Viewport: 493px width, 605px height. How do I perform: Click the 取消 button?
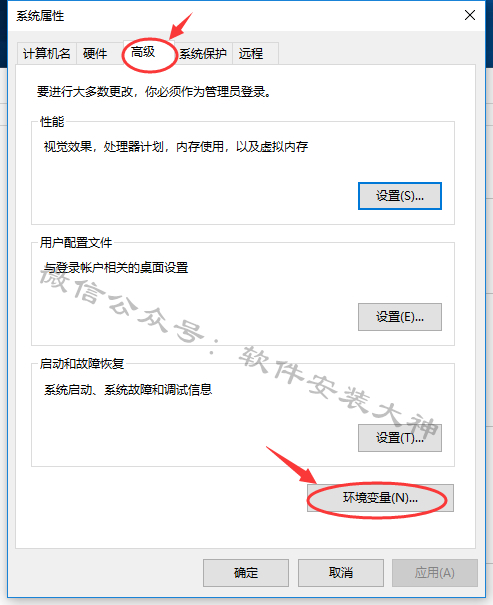coord(341,573)
